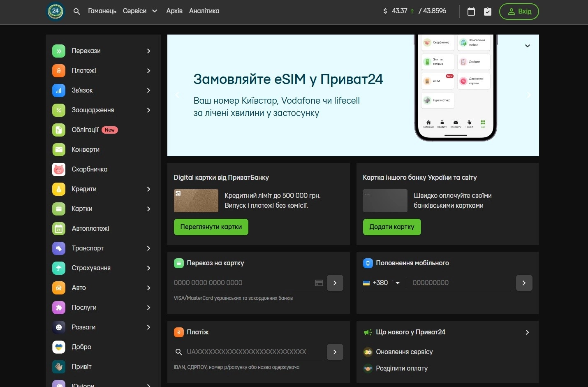The image size is (588, 387).
Task: Expand Кредити submenu chevron
Action: (148, 189)
